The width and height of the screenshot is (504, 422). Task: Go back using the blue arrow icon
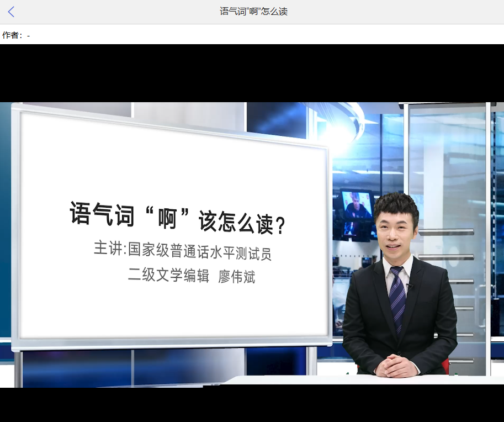coord(11,12)
